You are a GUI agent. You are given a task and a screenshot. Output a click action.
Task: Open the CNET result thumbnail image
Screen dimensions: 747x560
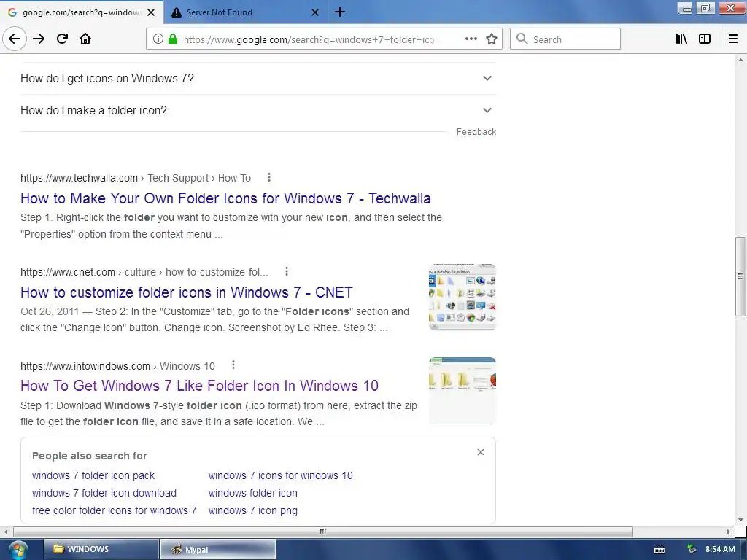pos(462,296)
